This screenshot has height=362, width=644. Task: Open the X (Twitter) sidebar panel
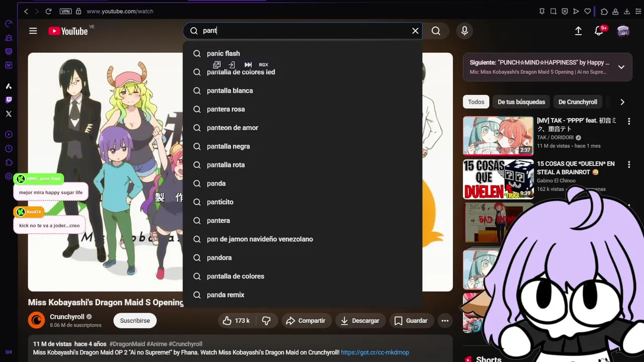click(x=9, y=114)
